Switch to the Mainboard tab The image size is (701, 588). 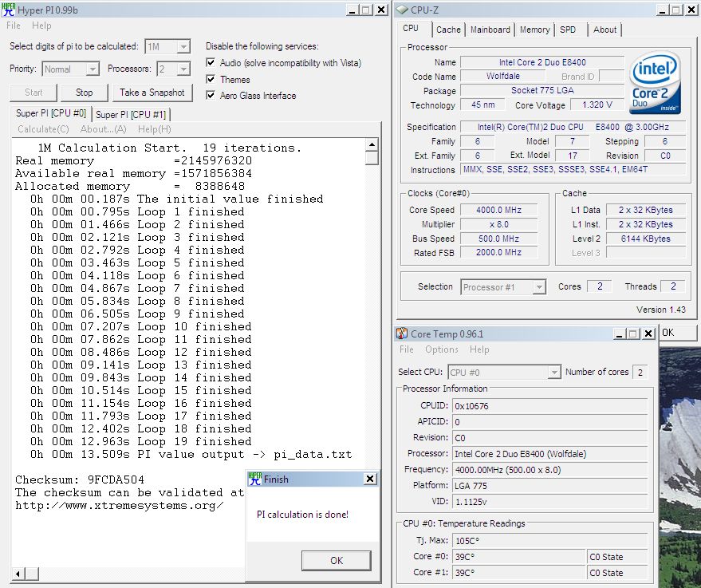(490, 30)
